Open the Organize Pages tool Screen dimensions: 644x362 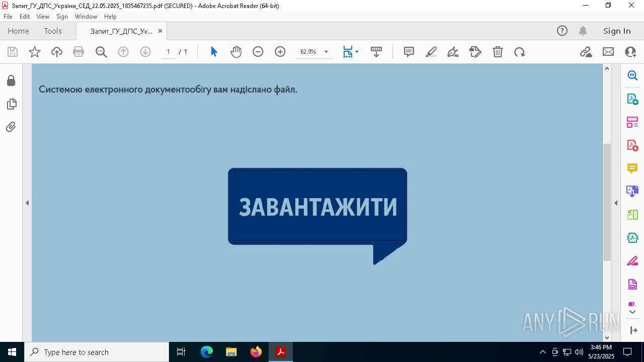pyautogui.click(x=632, y=122)
